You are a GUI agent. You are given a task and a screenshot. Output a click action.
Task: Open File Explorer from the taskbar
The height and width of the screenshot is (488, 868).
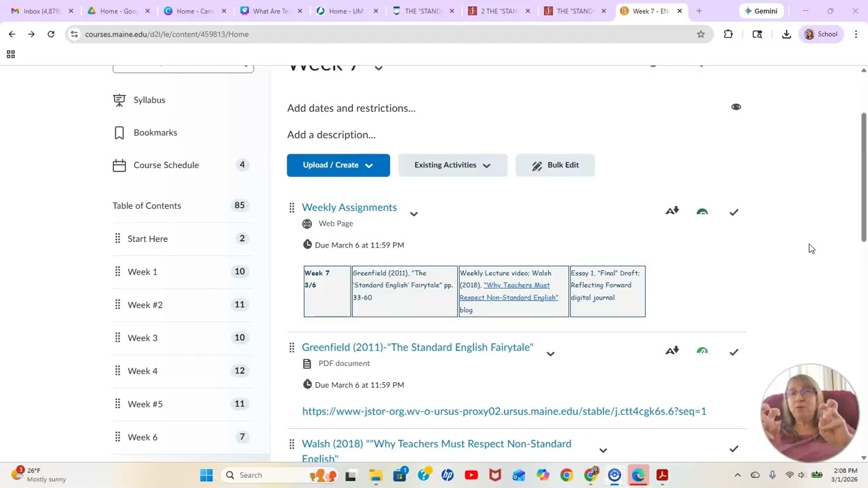tap(375, 475)
